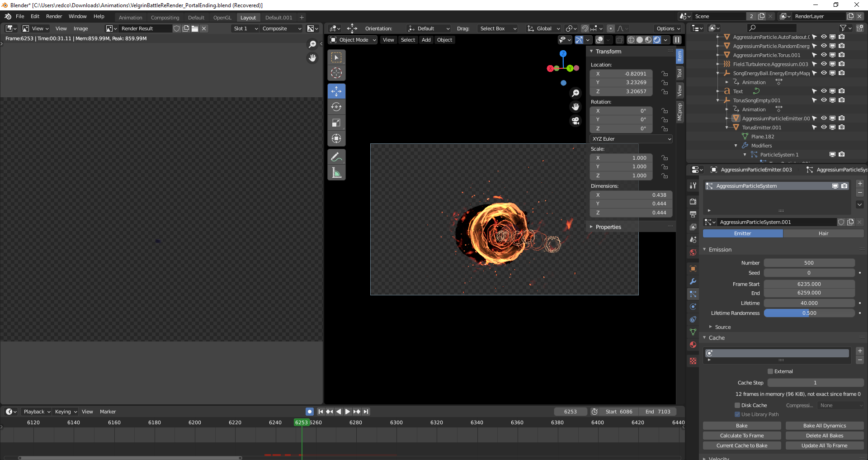Image resolution: width=868 pixels, height=460 pixels.
Task: Open Texture properties checker icon
Action: pos(693,361)
